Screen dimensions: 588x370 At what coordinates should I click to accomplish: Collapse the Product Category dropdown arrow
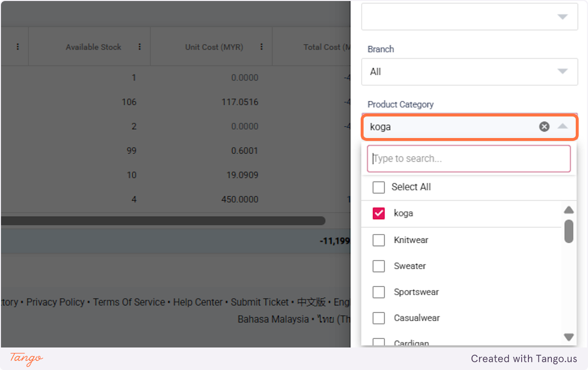click(563, 127)
